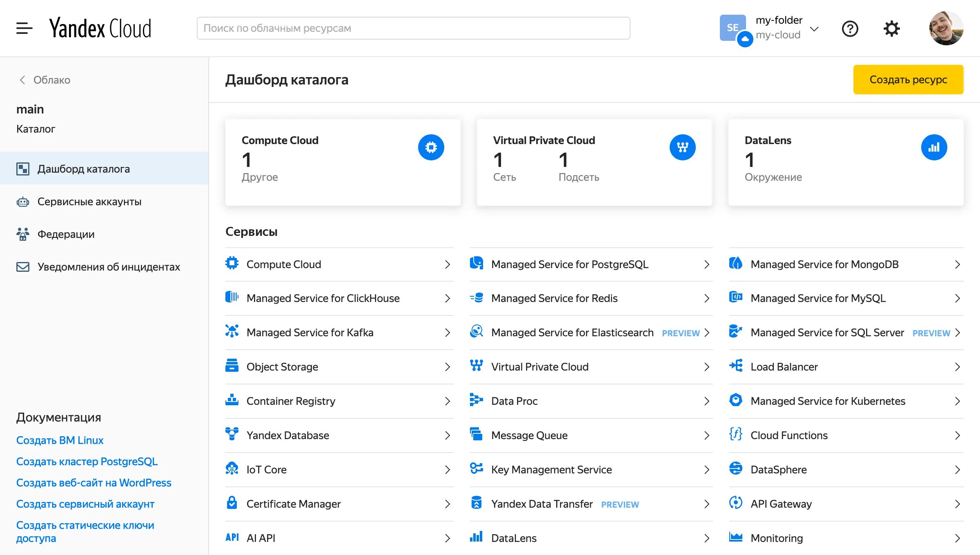Screen dimensions: 980x555
Task: Select the DataLens chart icon on card
Action: point(934,147)
